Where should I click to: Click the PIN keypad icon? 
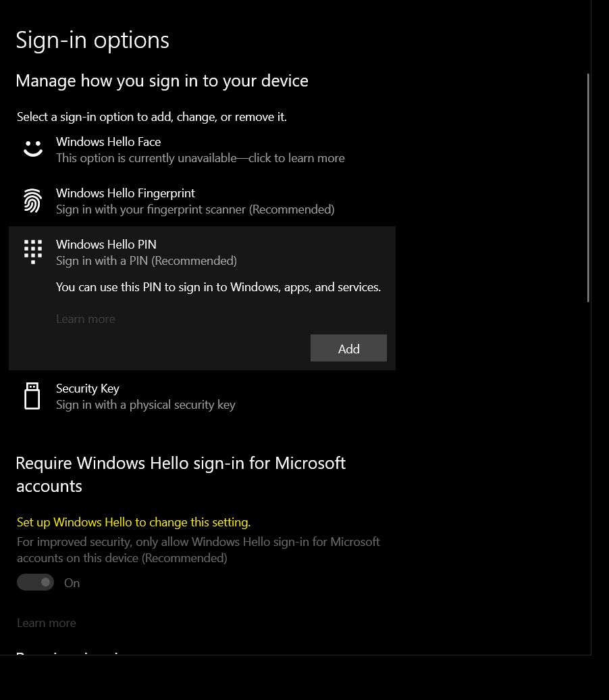pos(33,252)
